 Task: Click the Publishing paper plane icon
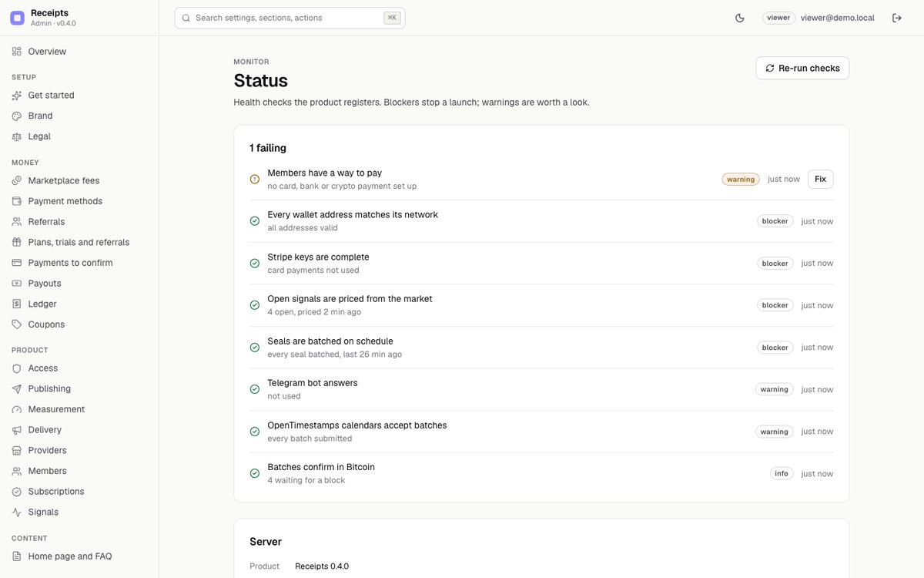(x=17, y=389)
